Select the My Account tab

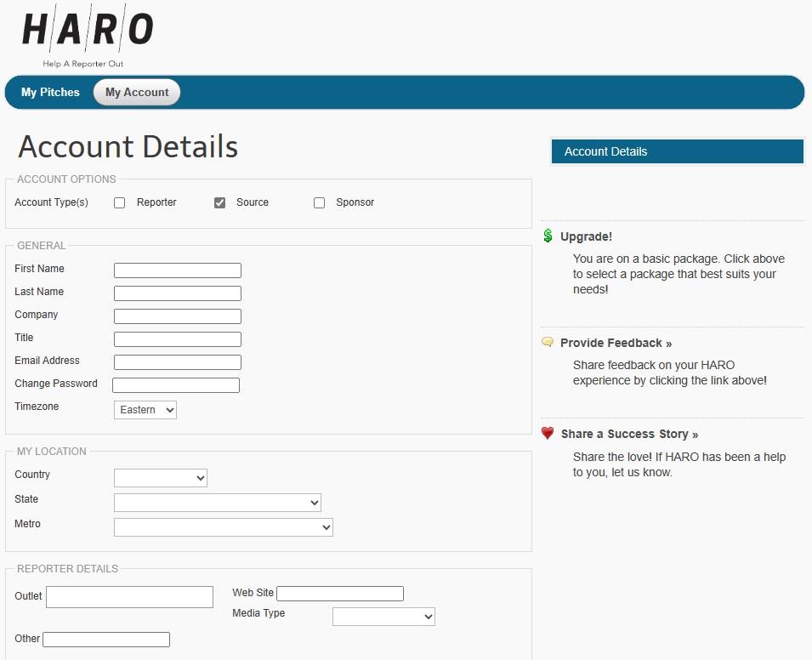tap(137, 93)
